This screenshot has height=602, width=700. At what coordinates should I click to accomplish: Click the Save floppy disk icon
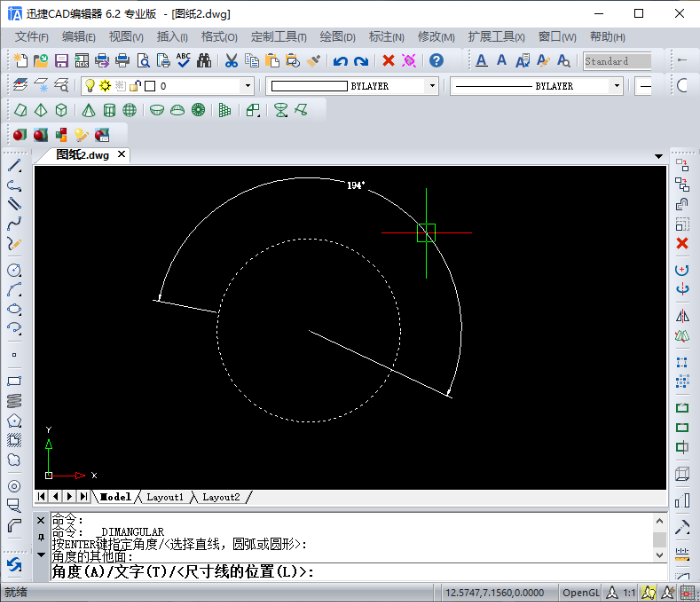61,60
